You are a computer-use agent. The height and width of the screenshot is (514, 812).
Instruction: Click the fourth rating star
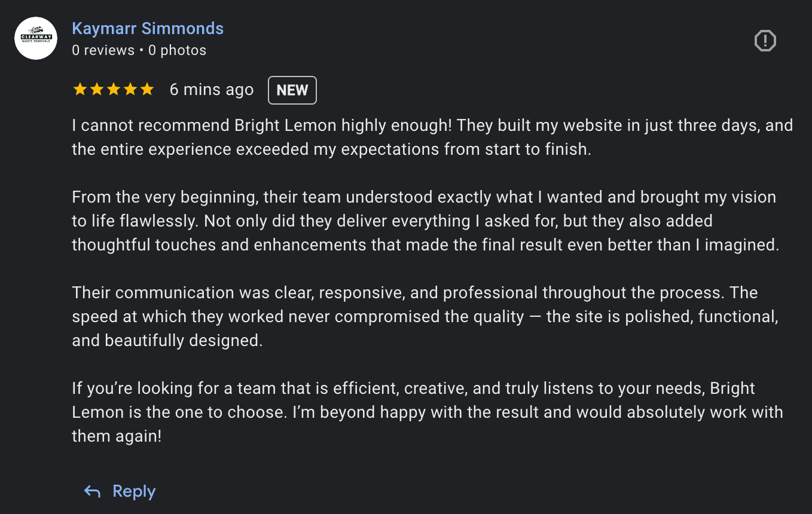coord(130,90)
